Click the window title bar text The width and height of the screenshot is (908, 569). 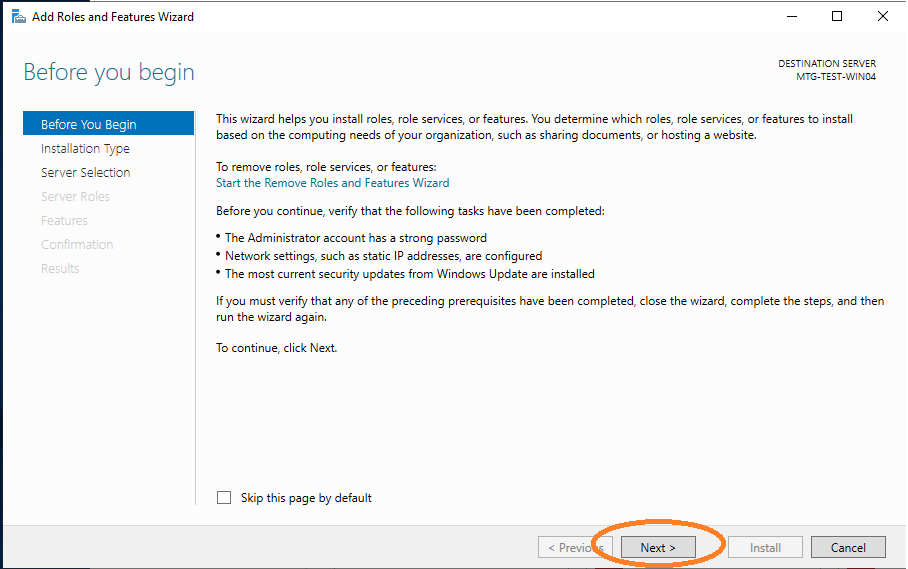(x=113, y=17)
